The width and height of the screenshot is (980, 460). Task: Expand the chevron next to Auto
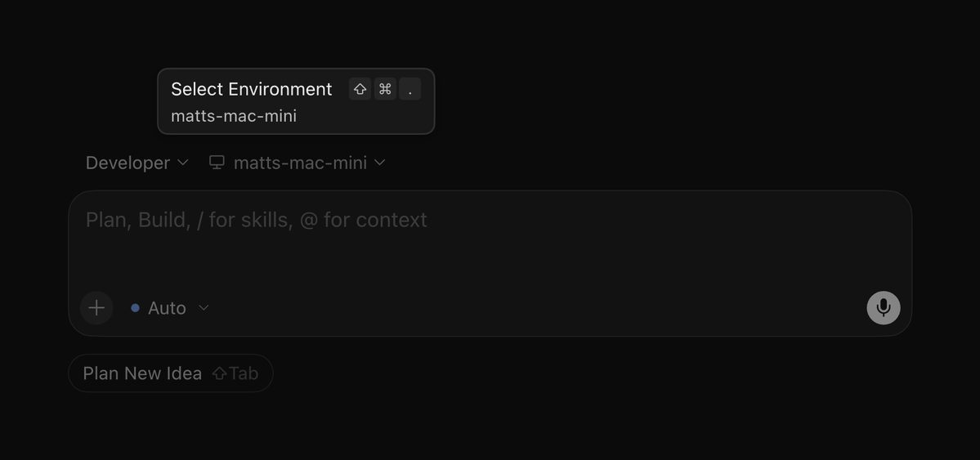[204, 308]
